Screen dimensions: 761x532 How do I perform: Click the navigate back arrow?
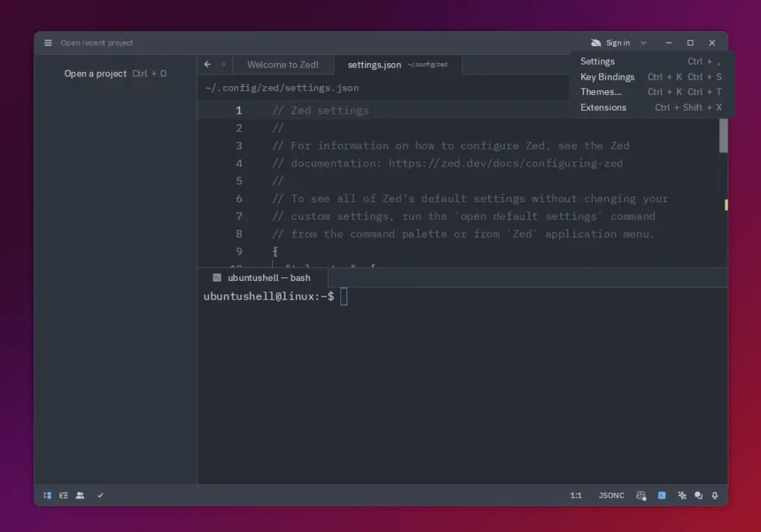point(207,65)
